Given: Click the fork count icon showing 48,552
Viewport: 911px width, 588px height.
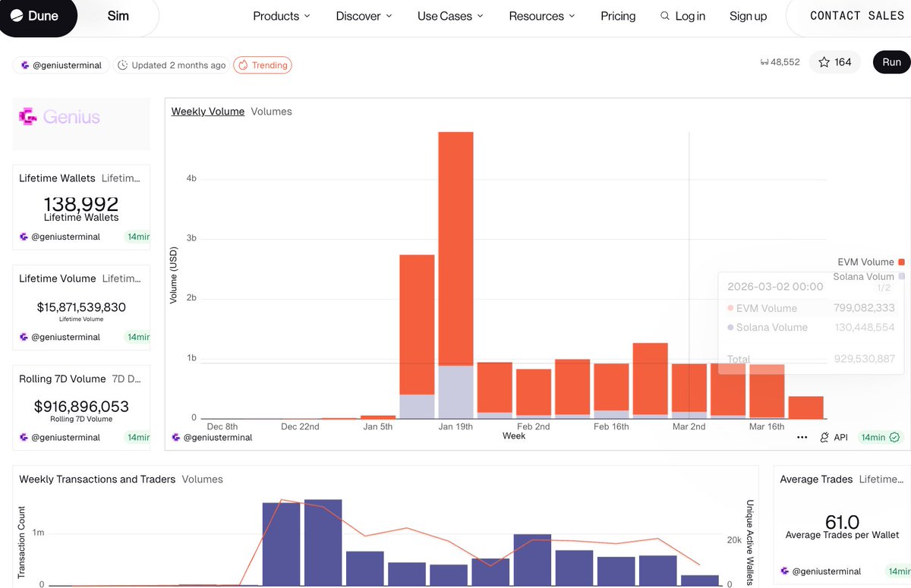Looking at the screenshot, I should point(764,62).
